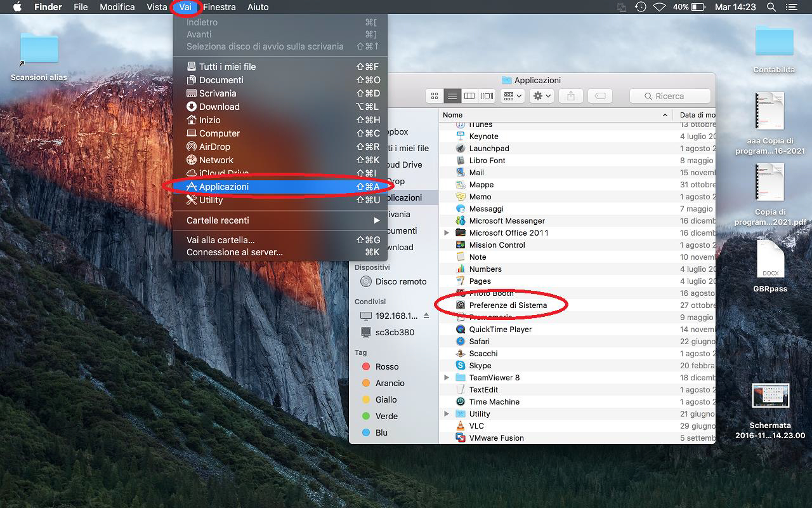
Task: Select the Verde green tag
Action: (x=393, y=416)
